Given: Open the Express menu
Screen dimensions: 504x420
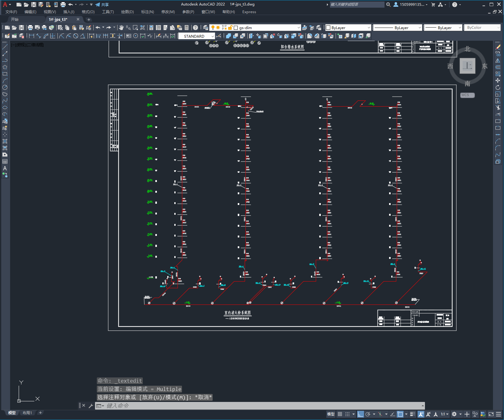Looking at the screenshot, I should [x=249, y=12].
